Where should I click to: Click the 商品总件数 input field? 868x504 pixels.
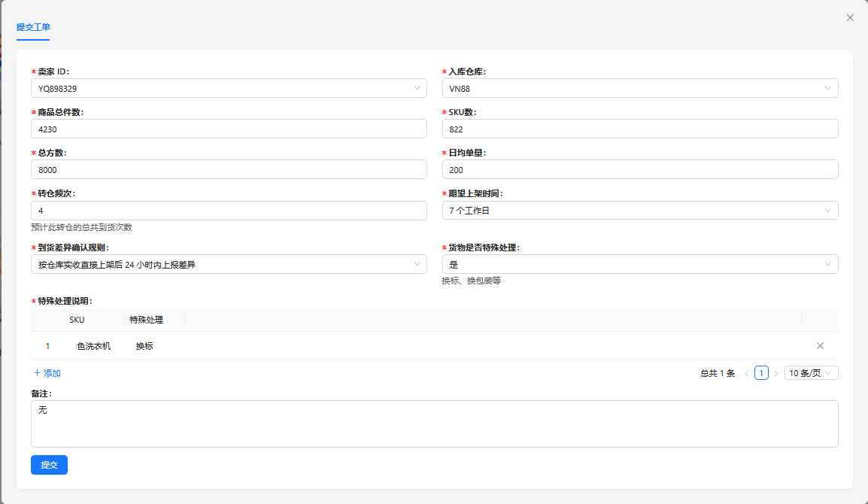click(x=229, y=129)
